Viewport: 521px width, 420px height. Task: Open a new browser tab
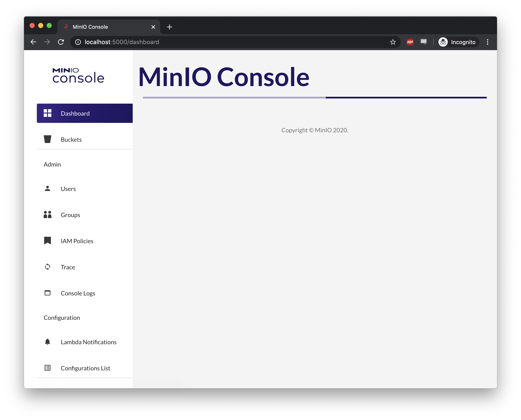[x=170, y=27]
